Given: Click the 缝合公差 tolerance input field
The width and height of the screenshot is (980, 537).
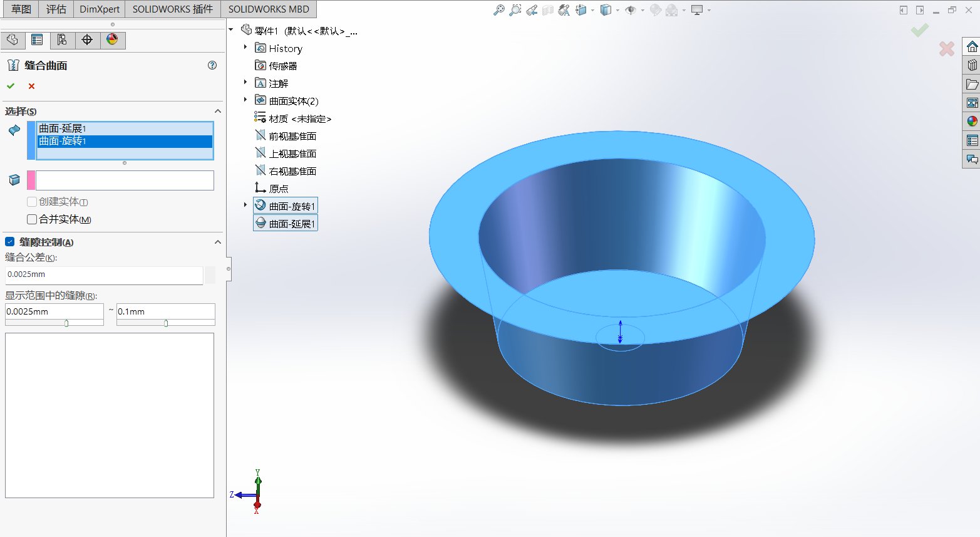Looking at the screenshot, I should [x=104, y=274].
